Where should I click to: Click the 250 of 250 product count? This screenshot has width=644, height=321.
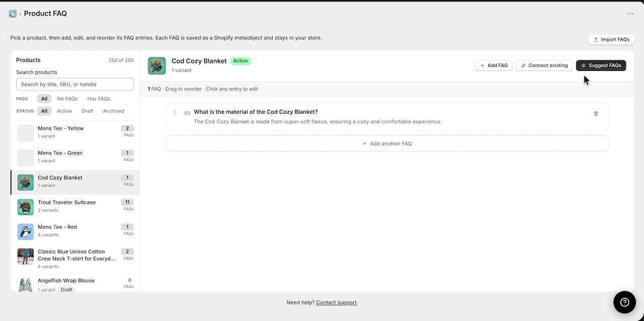tap(121, 60)
